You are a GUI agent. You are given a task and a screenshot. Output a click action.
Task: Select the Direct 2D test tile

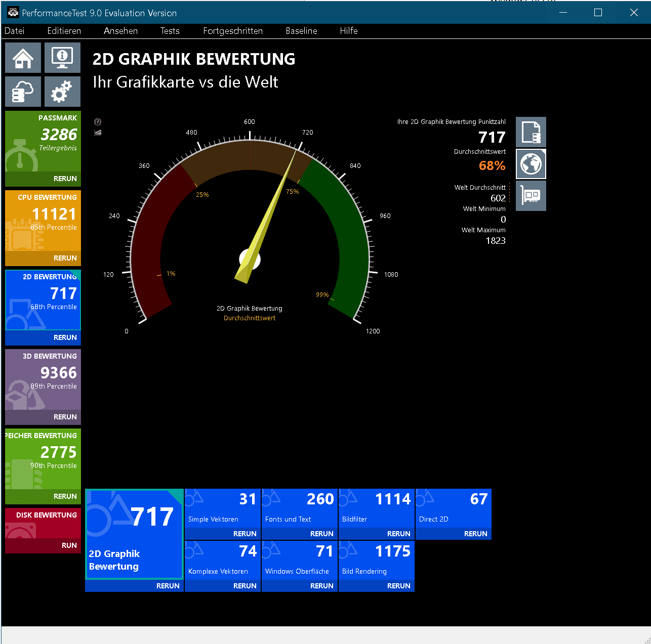pos(454,508)
